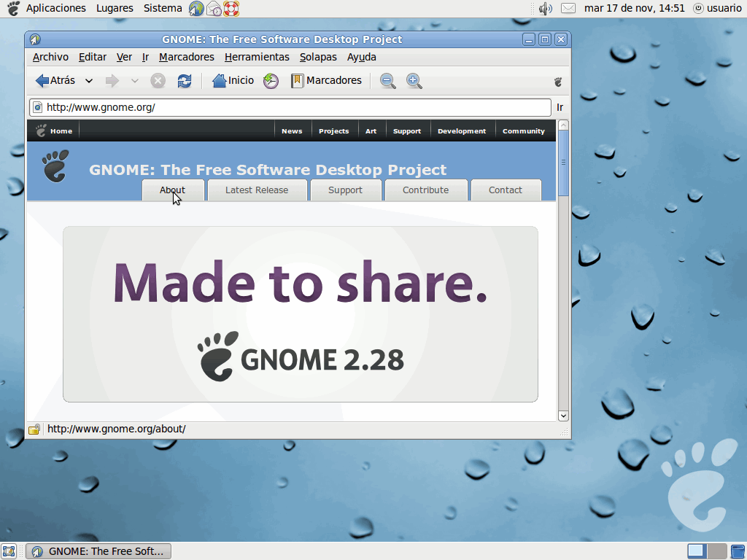Screen dimensions: 747x560
Task: Click the page icon in the address bar
Action: click(38, 107)
